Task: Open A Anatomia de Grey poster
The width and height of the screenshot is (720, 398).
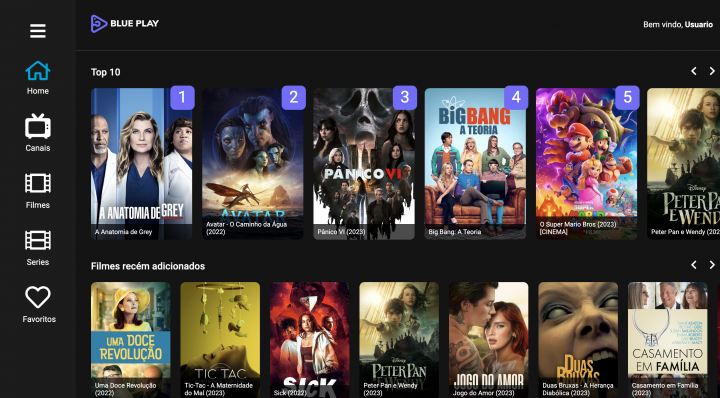Action: pos(141,163)
